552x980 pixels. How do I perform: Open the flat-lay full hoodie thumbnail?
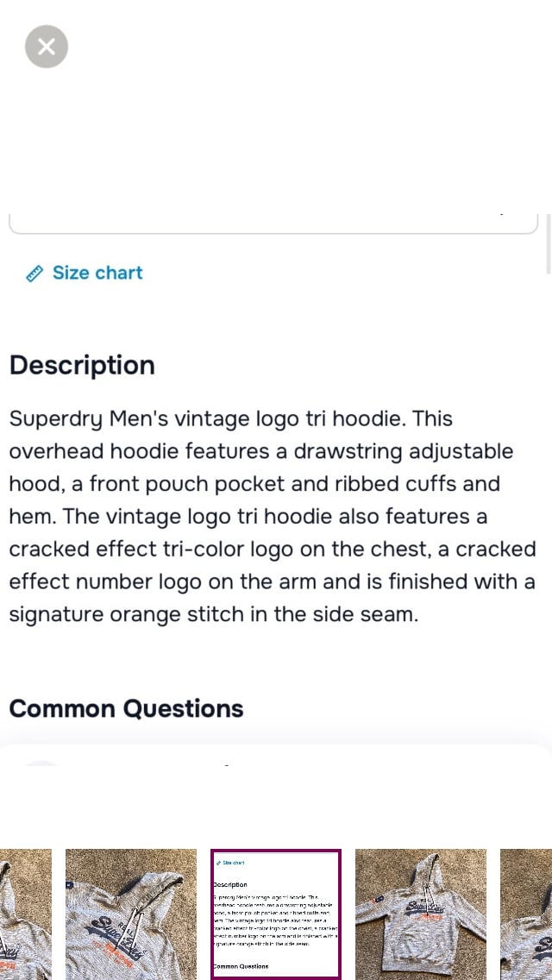click(421, 914)
